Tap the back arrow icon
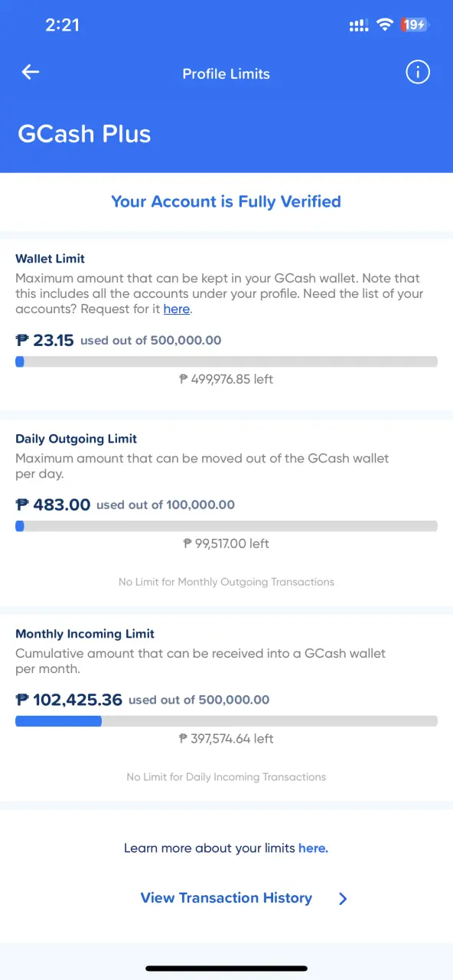 coord(31,72)
